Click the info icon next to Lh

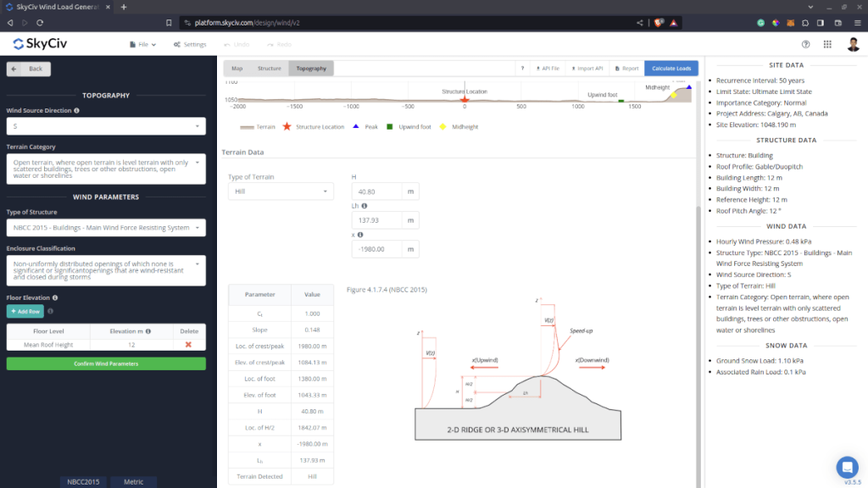click(364, 206)
